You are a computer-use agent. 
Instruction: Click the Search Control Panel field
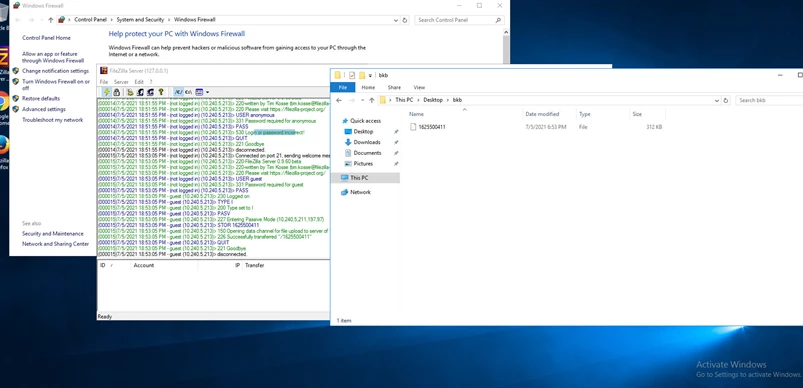coord(459,20)
